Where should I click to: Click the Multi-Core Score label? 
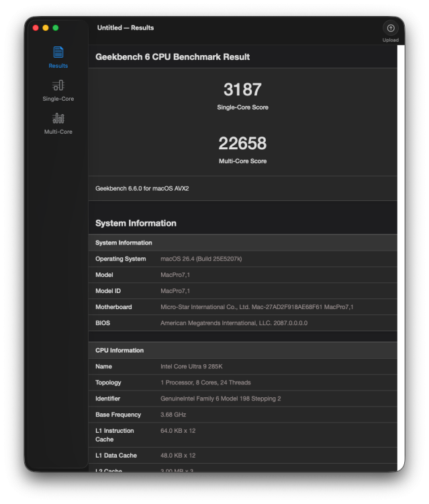242,161
